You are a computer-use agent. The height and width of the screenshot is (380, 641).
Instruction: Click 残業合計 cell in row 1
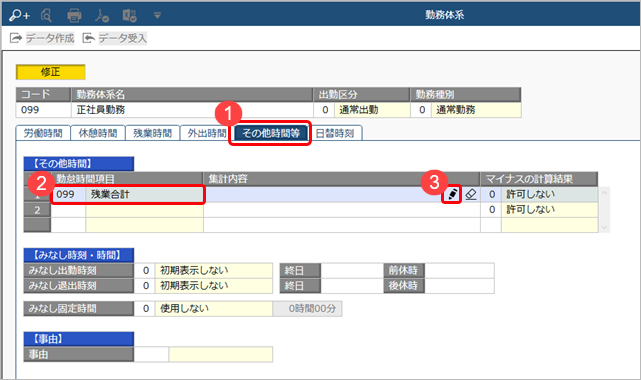144,194
